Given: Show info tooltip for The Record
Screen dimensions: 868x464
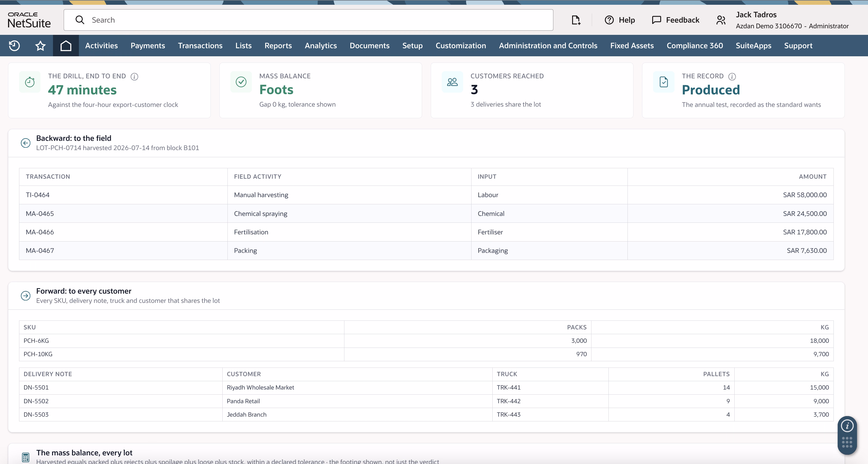Looking at the screenshot, I should [x=732, y=77].
